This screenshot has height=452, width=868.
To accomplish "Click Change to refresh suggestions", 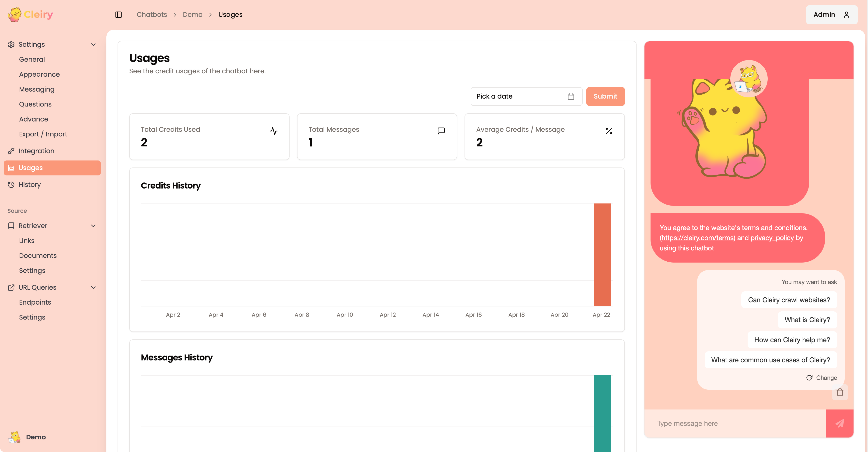I will click(822, 378).
